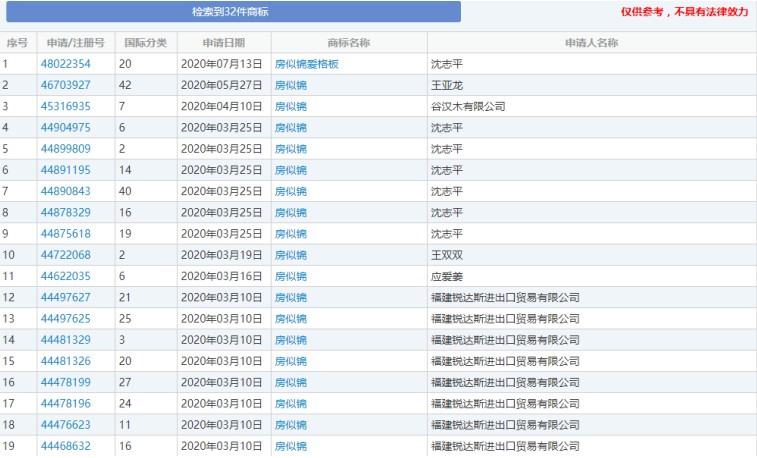Open registration number 44899809
The width and height of the screenshot is (757, 458).
coord(65,149)
